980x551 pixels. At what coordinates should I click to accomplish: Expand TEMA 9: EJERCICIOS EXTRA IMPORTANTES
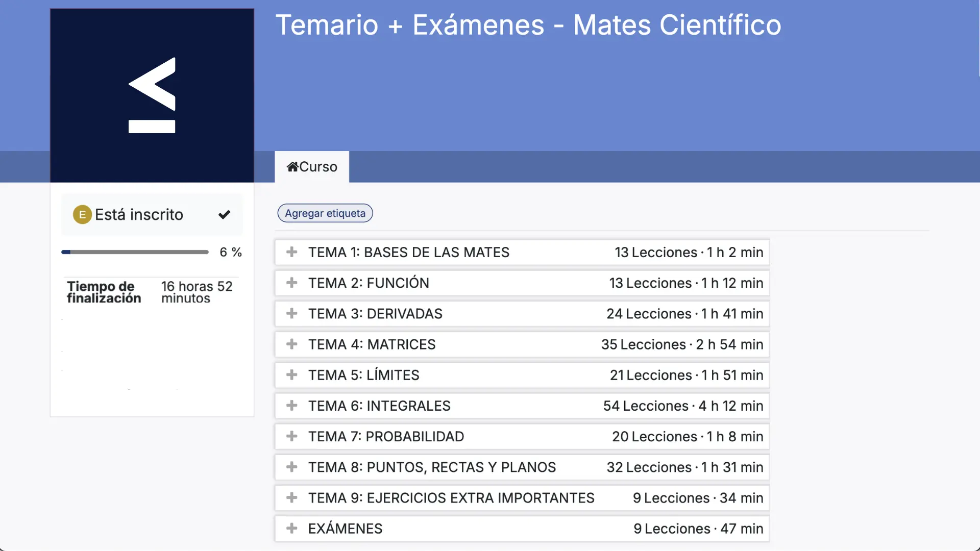pyautogui.click(x=451, y=498)
